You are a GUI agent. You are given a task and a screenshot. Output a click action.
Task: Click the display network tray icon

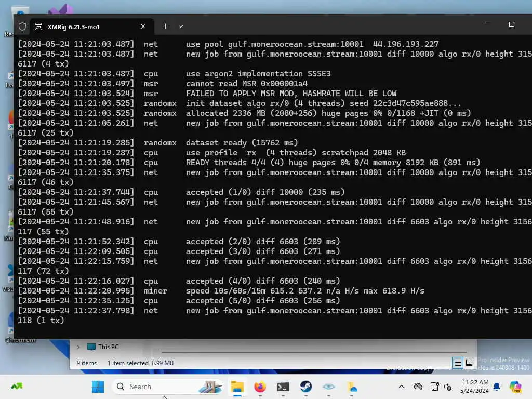coord(434,387)
